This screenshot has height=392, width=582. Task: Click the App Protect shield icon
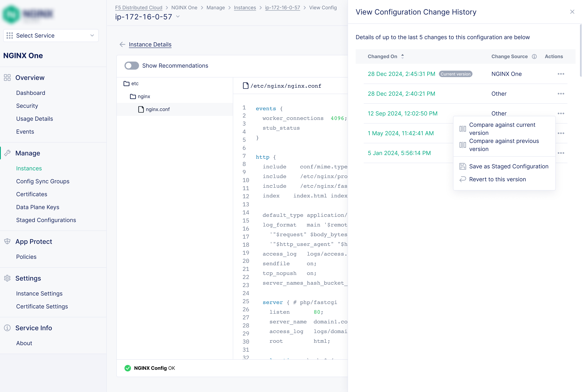tap(7, 241)
